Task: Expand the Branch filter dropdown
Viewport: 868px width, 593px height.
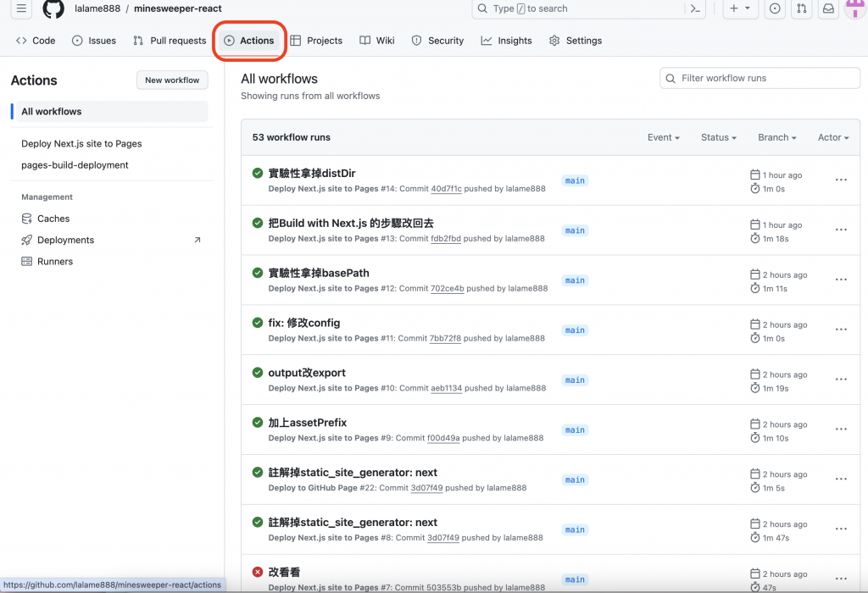Action: pos(776,137)
